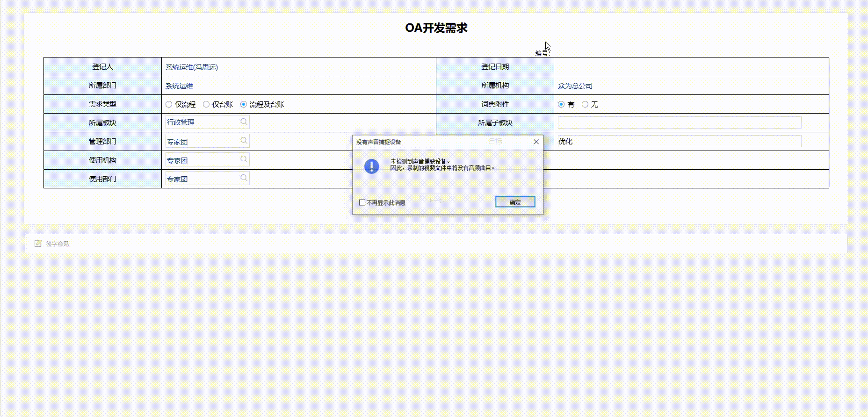The image size is (868, 417).
Task: Choose the 仅台账 requirement type
Action: [206, 104]
